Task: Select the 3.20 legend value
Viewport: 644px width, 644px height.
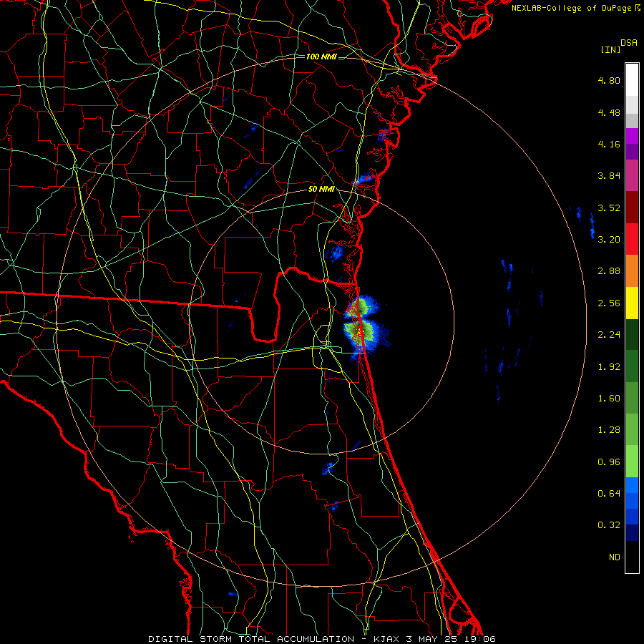Action: point(609,240)
